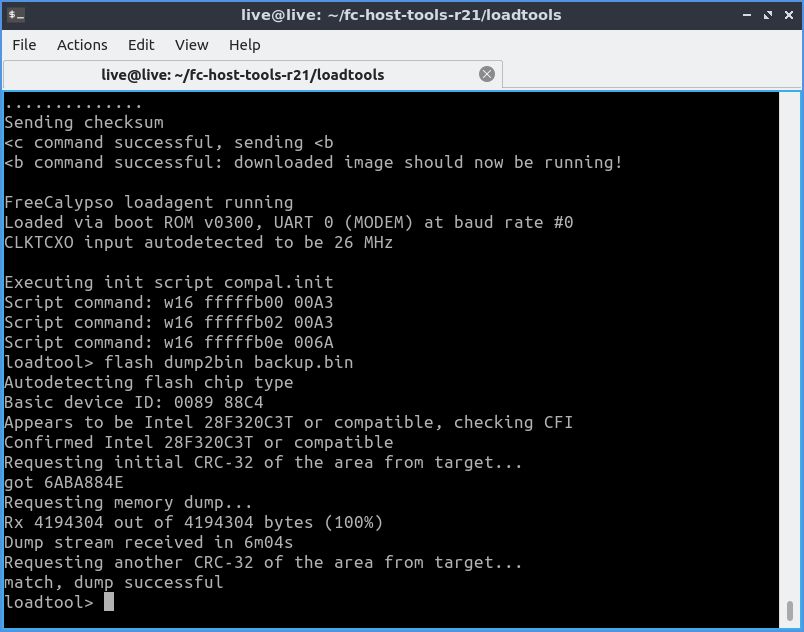This screenshot has width=804, height=632.
Task: Click the 'flash dump2bin backup.bin' command line
Action: pyautogui.click(x=228, y=362)
